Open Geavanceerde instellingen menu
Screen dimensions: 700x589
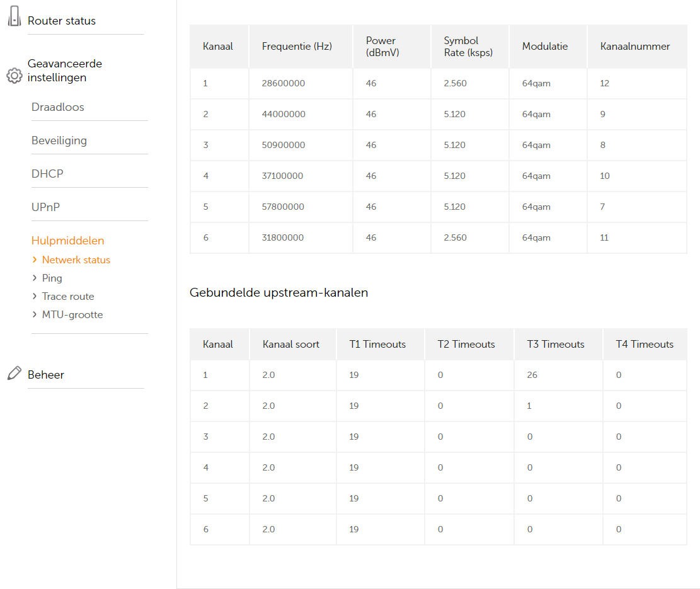coord(64,71)
